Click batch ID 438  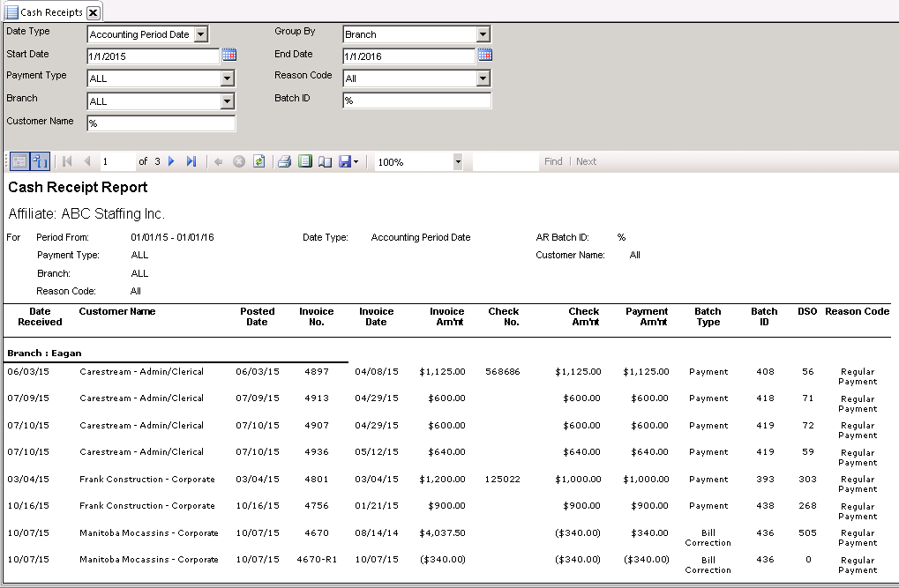pyautogui.click(x=765, y=505)
